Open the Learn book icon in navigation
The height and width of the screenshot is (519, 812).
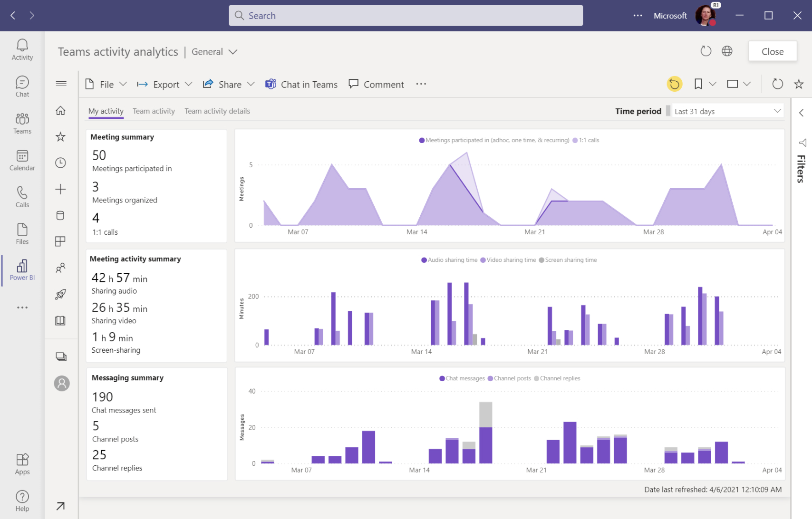click(x=60, y=321)
